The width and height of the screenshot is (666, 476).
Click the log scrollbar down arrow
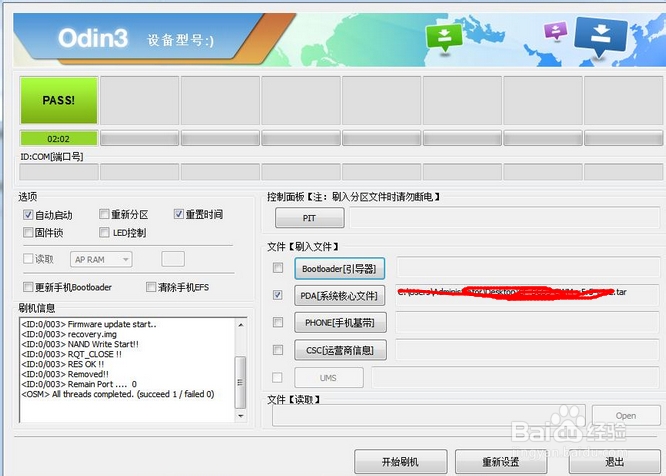point(241,416)
